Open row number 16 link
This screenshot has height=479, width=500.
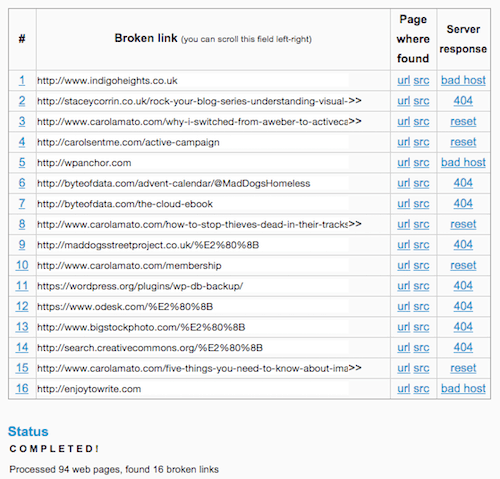[22, 388]
